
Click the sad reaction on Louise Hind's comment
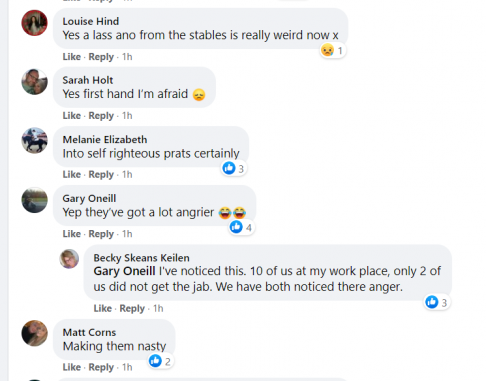332,51
